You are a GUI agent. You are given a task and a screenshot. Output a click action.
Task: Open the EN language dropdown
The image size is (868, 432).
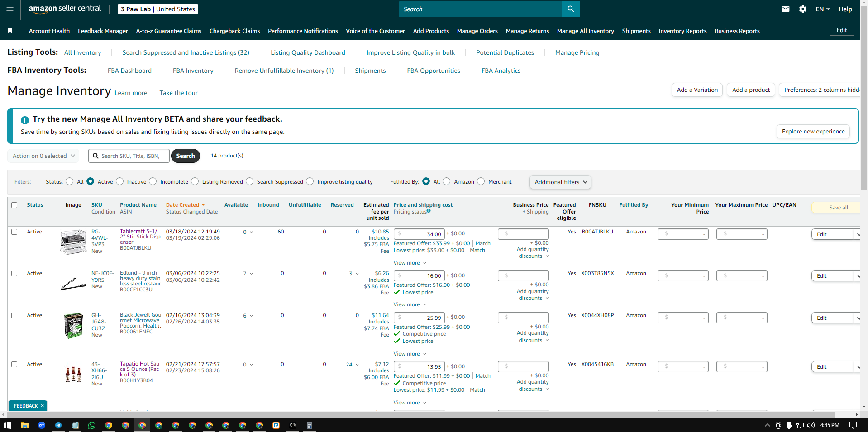822,9
